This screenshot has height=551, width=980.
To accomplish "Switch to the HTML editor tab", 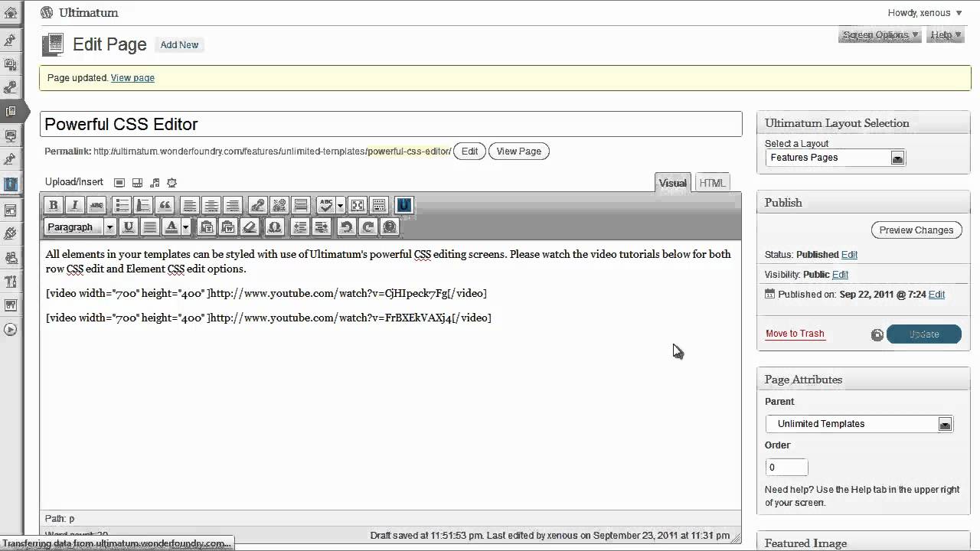I will tap(712, 182).
